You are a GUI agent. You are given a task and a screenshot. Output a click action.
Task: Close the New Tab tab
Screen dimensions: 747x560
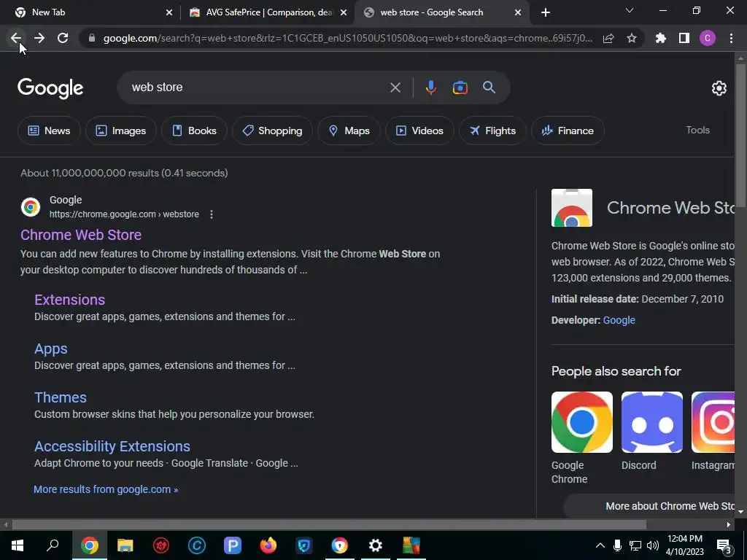click(x=169, y=13)
